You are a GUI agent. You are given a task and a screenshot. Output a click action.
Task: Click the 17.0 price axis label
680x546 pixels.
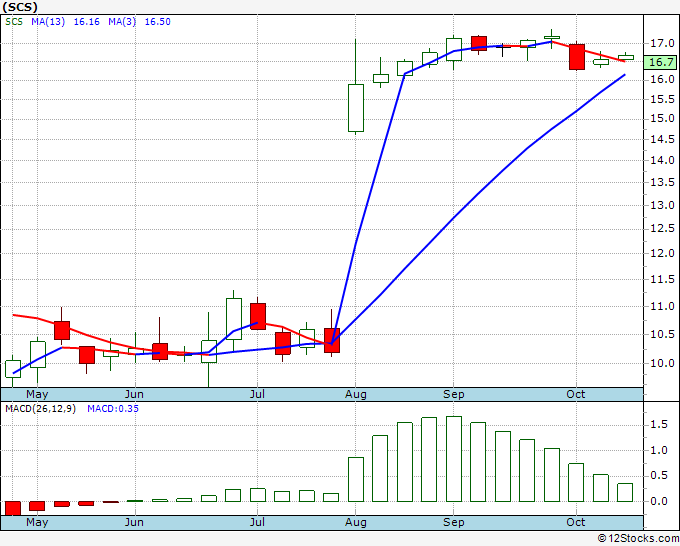(662, 43)
